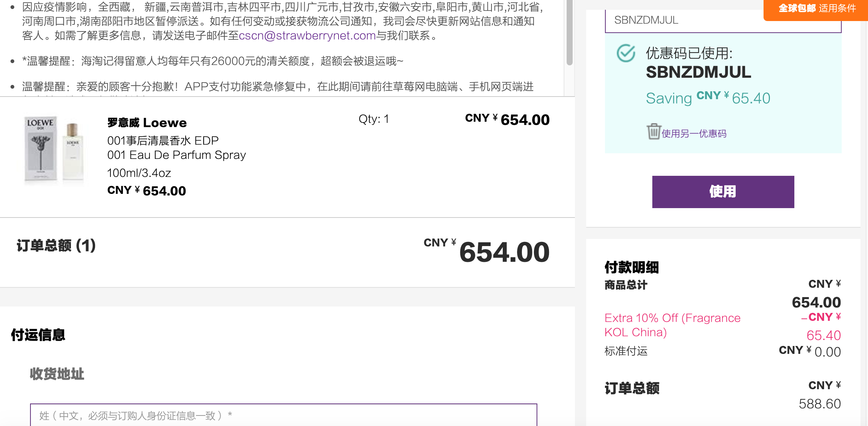
Task: Click the 付运信息 heading
Action: tap(38, 335)
